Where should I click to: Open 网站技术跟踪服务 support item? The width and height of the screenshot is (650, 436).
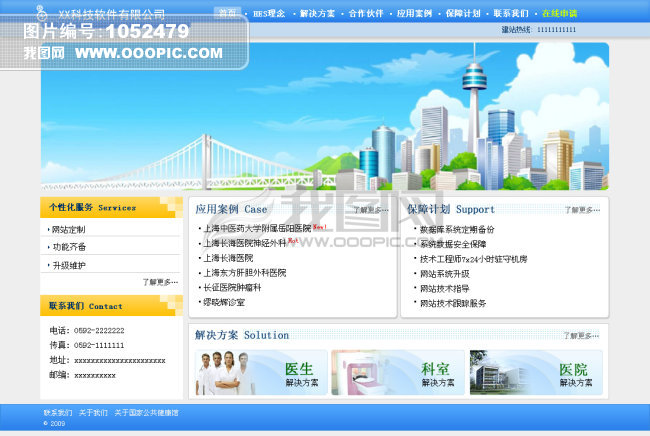(453, 303)
